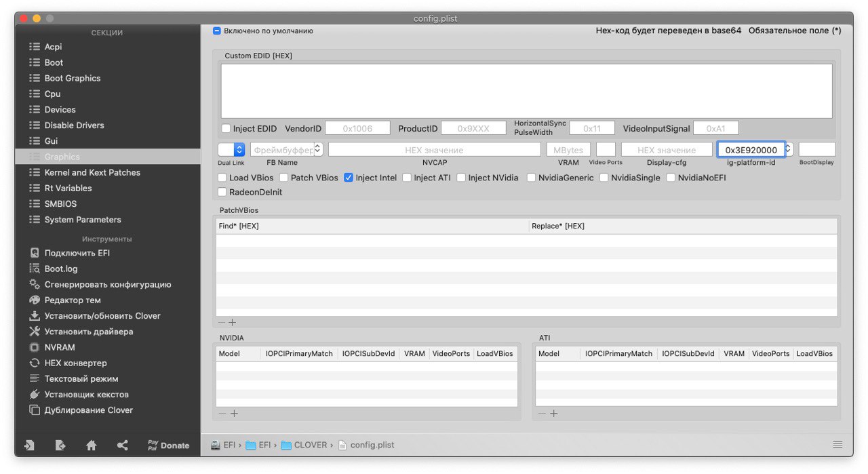Click the BootDisplay field
868x474 pixels.
816,150
